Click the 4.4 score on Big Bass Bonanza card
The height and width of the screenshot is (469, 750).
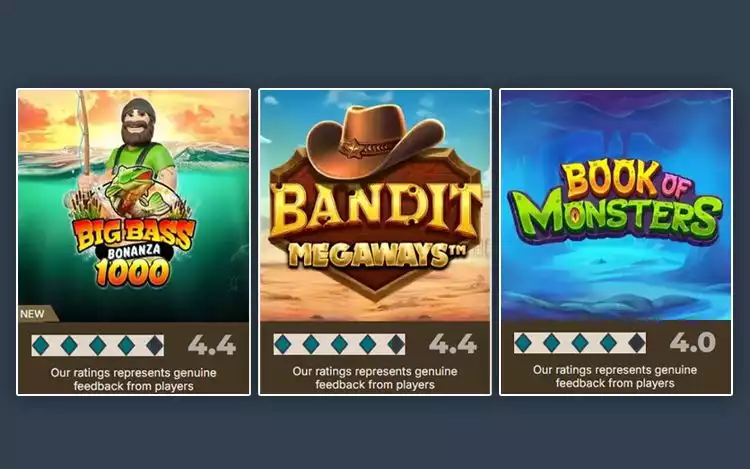[x=212, y=345]
